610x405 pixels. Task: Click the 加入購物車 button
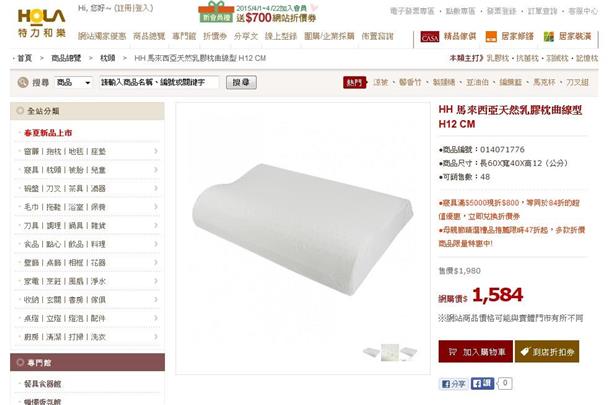[x=475, y=352]
